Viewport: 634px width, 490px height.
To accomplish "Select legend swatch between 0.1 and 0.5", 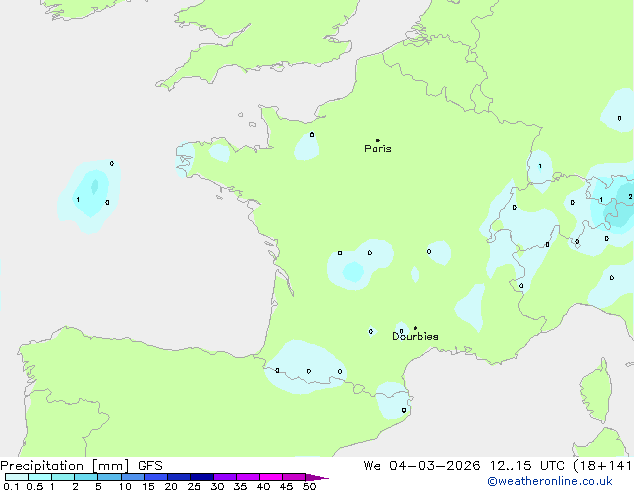I will pyautogui.click(x=17, y=477).
